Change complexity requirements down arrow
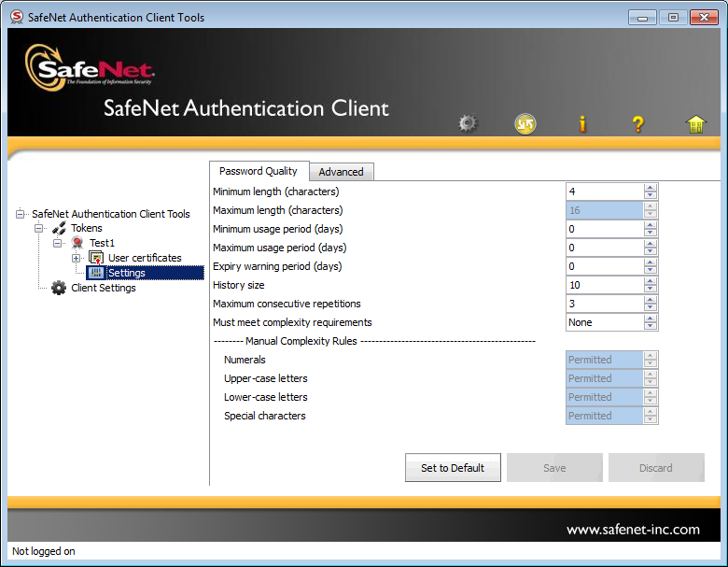 point(650,326)
